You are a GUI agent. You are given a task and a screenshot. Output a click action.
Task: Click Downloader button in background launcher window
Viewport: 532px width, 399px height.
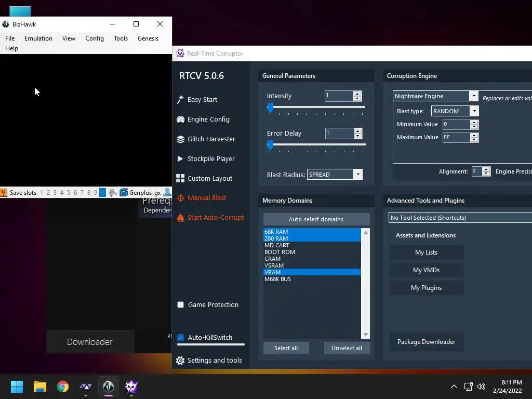point(90,342)
